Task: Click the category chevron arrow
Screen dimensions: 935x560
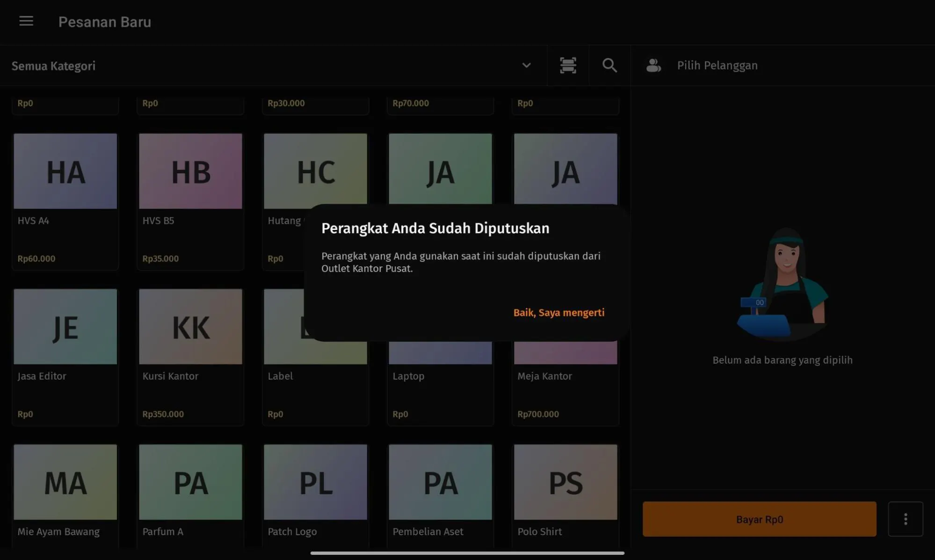Action: 526,65
